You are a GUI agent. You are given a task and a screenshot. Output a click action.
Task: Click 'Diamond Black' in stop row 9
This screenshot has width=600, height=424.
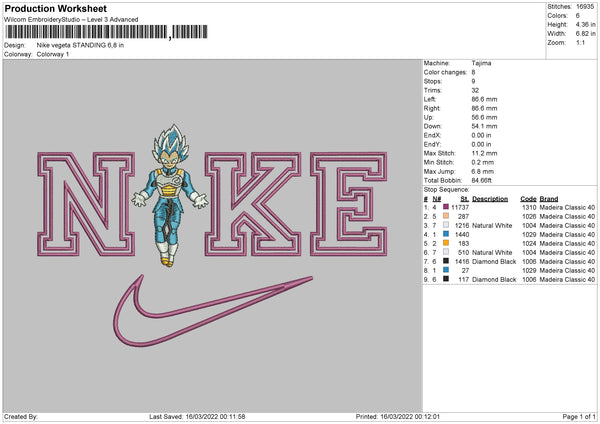[494, 280]
